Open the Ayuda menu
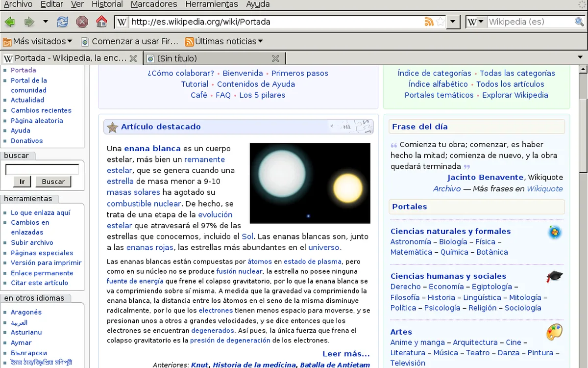Image resolution: width=588 pixels, height=368 pixels. point(258,4)
